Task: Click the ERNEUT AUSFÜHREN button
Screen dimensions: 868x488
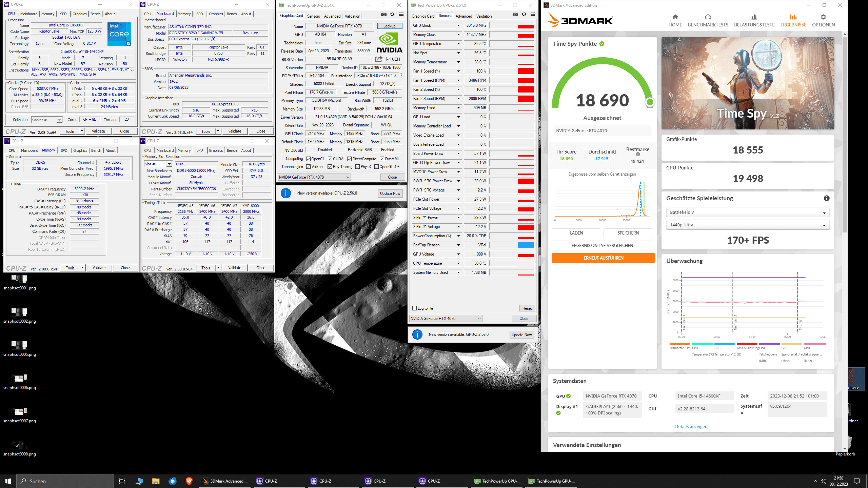Action: pyautogui.click(x=603, y=258)
